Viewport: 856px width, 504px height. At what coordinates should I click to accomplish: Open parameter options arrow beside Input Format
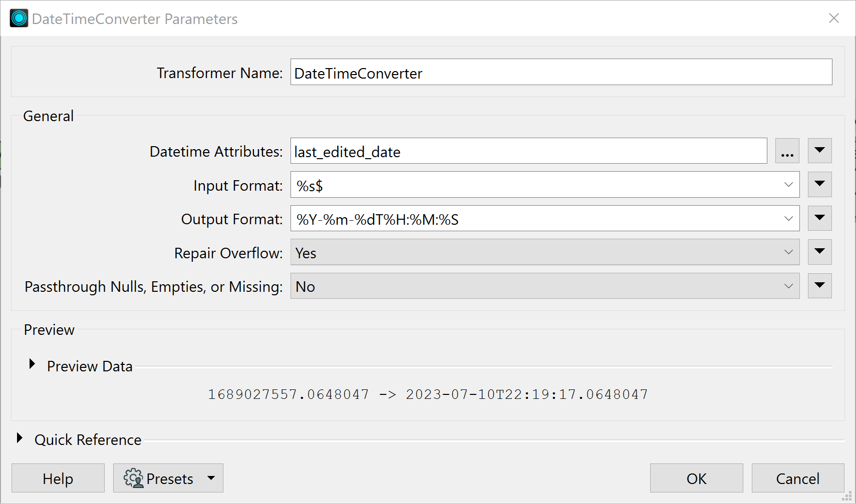[819, 184]
